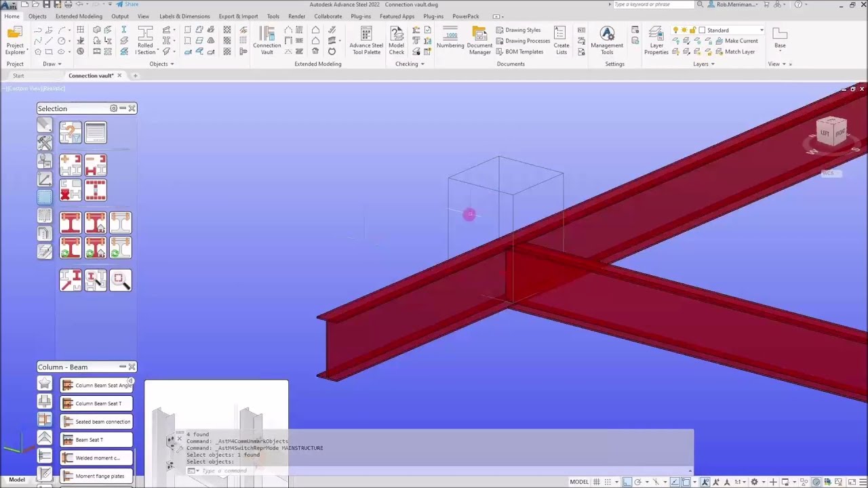Open the quick access toolbar customize dropdown

coord(110,4)
